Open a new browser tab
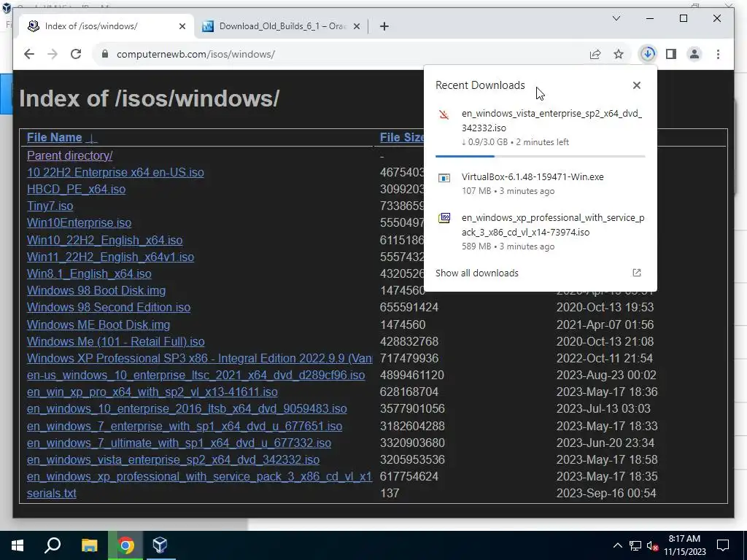 click(x=384, y=27)
